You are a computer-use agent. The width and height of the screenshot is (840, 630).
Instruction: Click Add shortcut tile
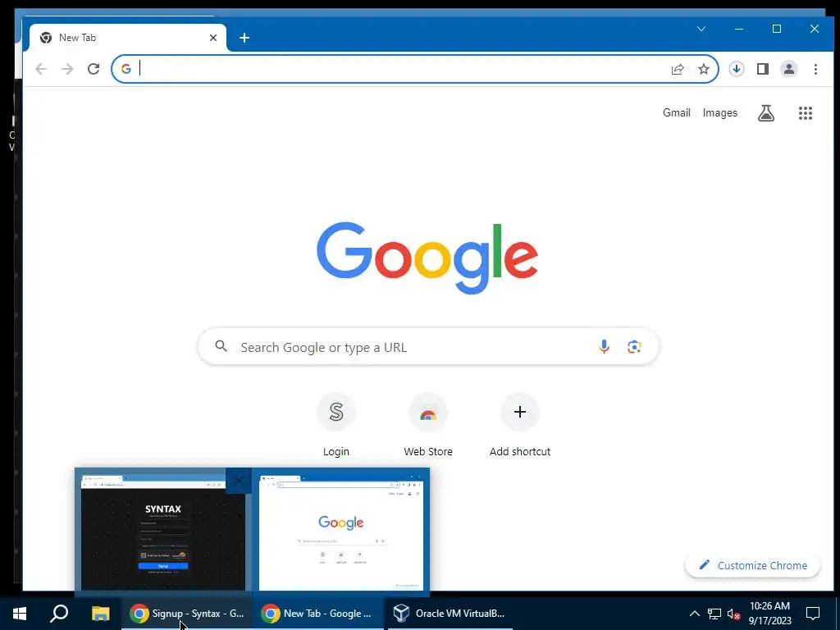[x=519, y=426]
